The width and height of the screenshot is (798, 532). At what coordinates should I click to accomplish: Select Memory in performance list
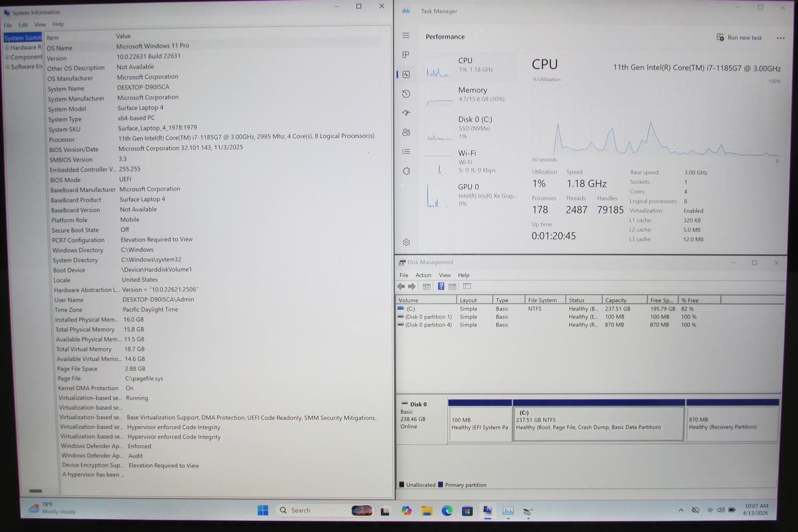tap(469, 95)
